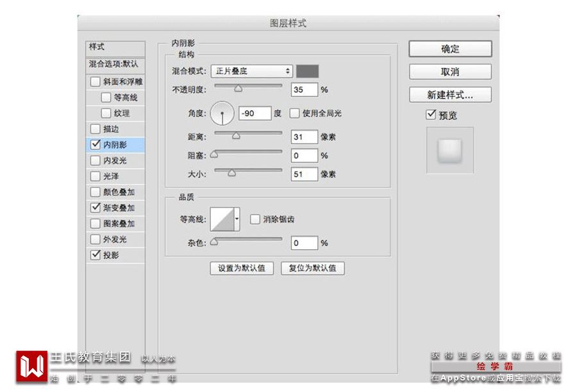577x392 pixels.
Task: Click the angle field showing -90
Action: point(255,113)
